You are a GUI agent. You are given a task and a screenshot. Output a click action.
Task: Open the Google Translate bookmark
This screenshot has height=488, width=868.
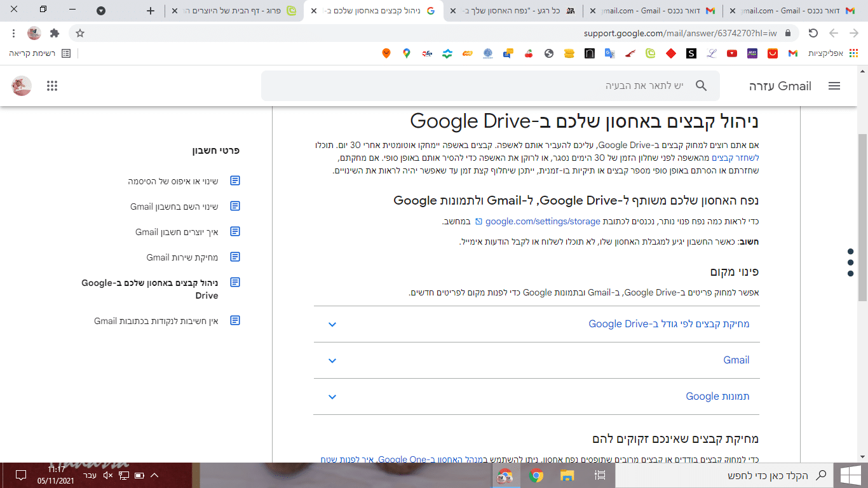(x=609, y=53)
